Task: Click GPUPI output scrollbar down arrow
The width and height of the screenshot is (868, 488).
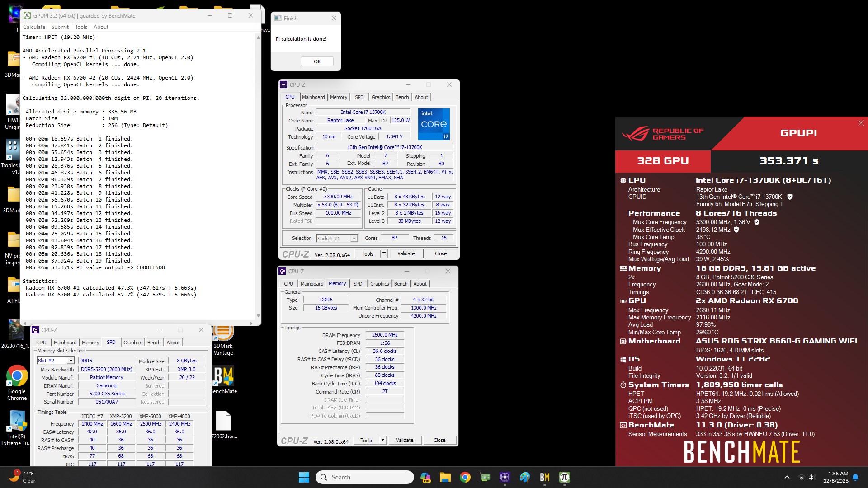Action: click(x=259, y=316)
